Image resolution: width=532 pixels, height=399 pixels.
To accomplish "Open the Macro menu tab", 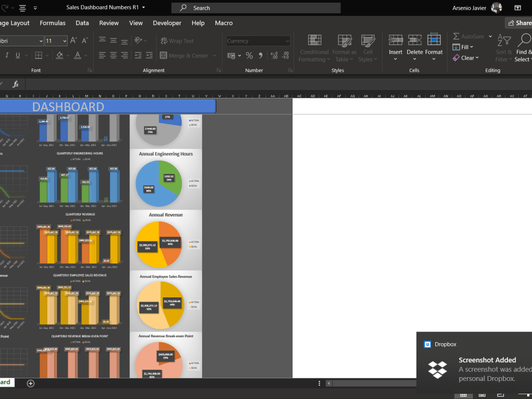I will (x=223, y=23).
